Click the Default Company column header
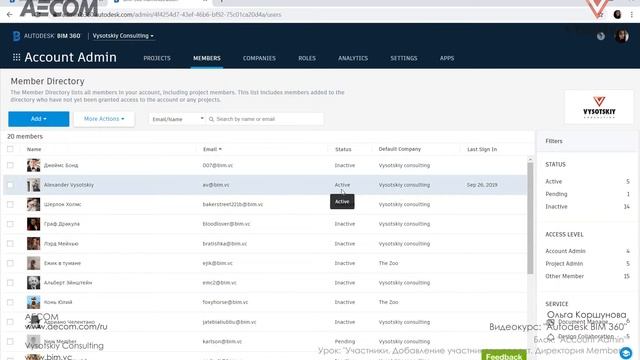 click(x=400, y=149)
